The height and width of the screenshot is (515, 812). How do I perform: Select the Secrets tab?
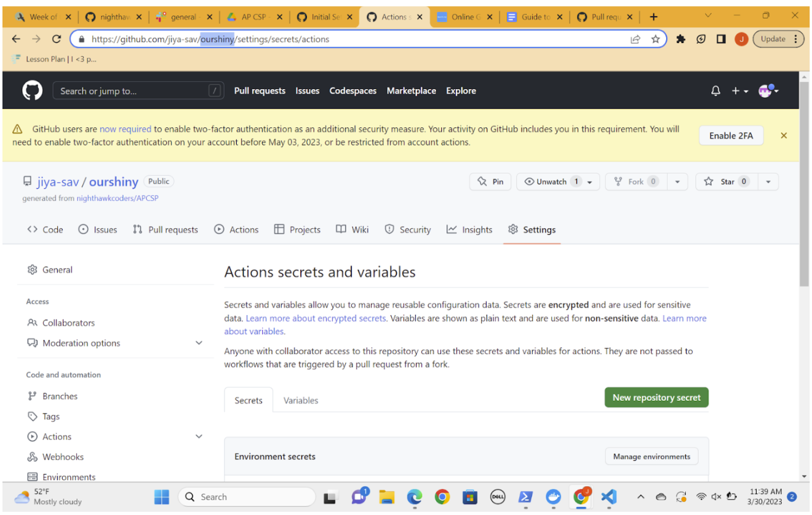[249, 400]
